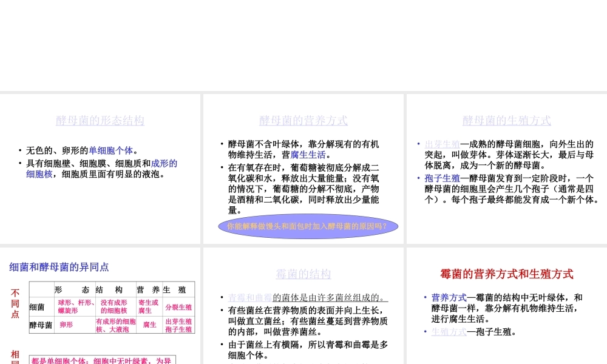Open the slide titled 酵母菌的形态结构
This screenshot has width=607, height=364.
[100, 120]
